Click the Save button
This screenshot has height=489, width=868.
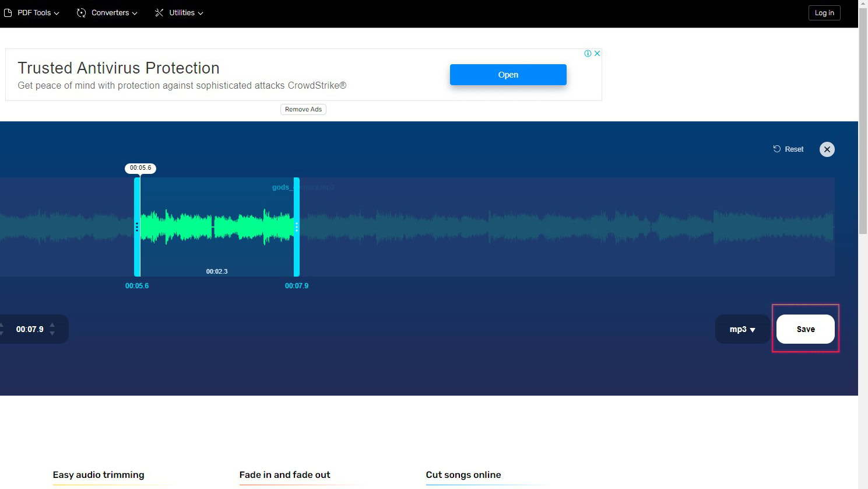coord(805,329)
